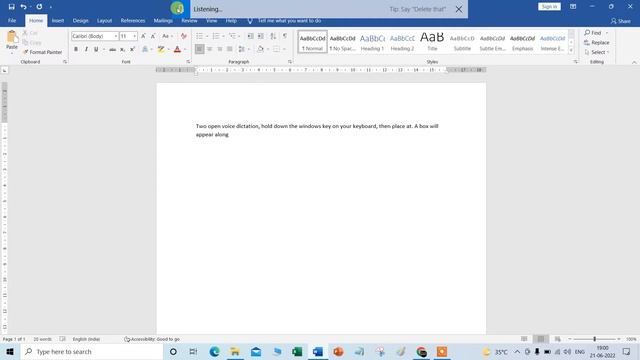This screenshot has height=360, width=640.
Task: Apply superscript formatting
Action: coord(132,49)
